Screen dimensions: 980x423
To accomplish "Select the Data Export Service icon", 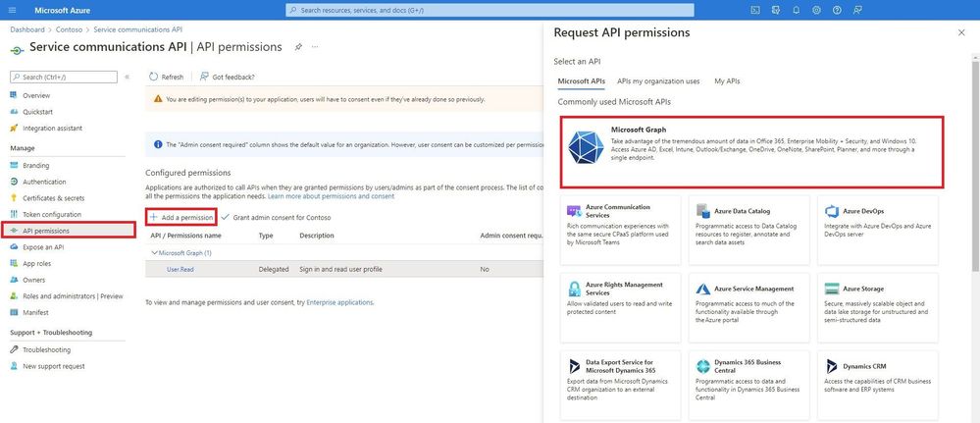I will [575, 366].
